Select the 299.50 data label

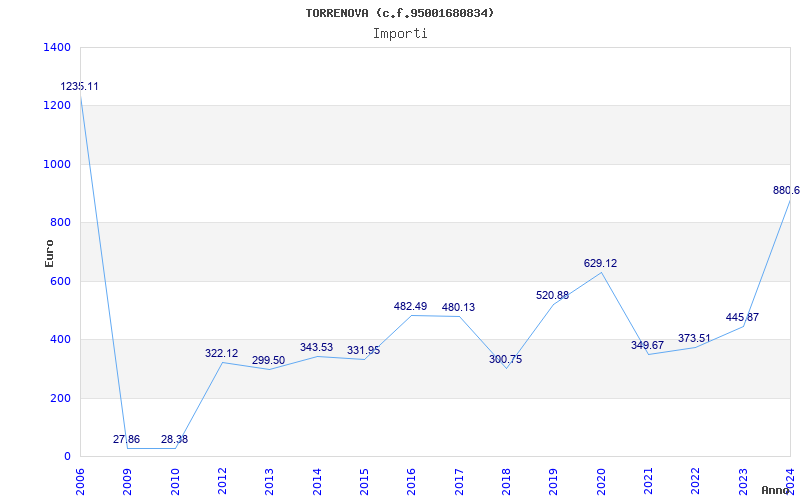coord(268,360)
